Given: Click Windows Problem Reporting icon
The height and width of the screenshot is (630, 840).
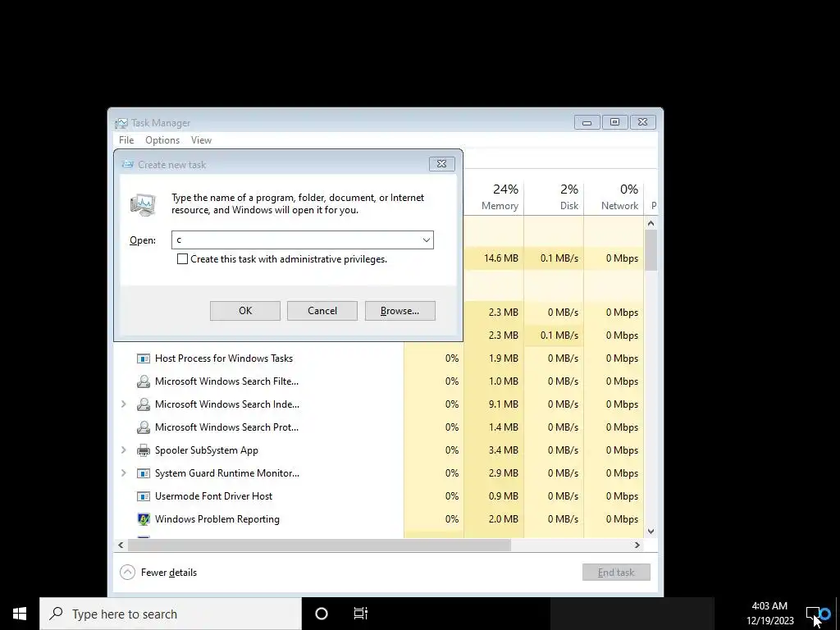Looking at the screenshot, I should (x=143, y=519).
